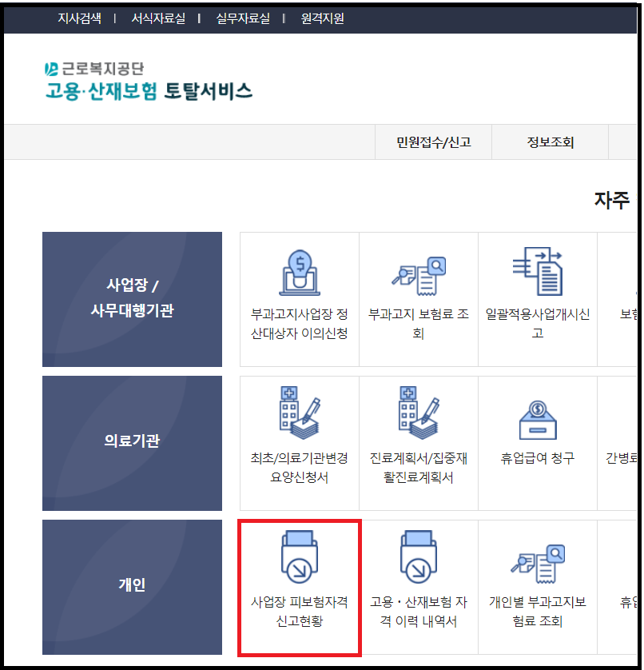Image resolution: width=644 pixels, height=670 pixels.
Task: Select the 사업장 / 사무대행기관 category
Action: 132,299
